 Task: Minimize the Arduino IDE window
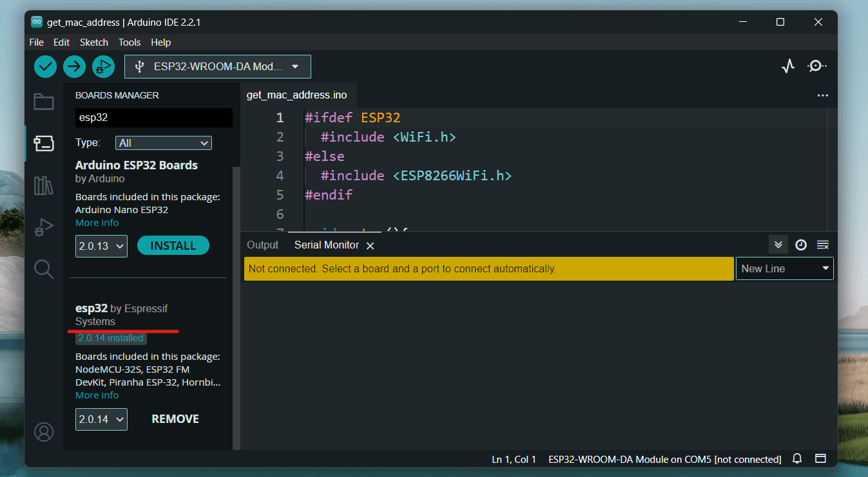point(742,22)
